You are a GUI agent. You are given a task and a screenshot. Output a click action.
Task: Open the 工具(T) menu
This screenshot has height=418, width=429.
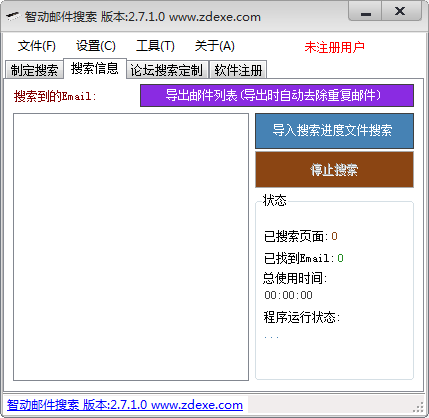click(155, 46)
